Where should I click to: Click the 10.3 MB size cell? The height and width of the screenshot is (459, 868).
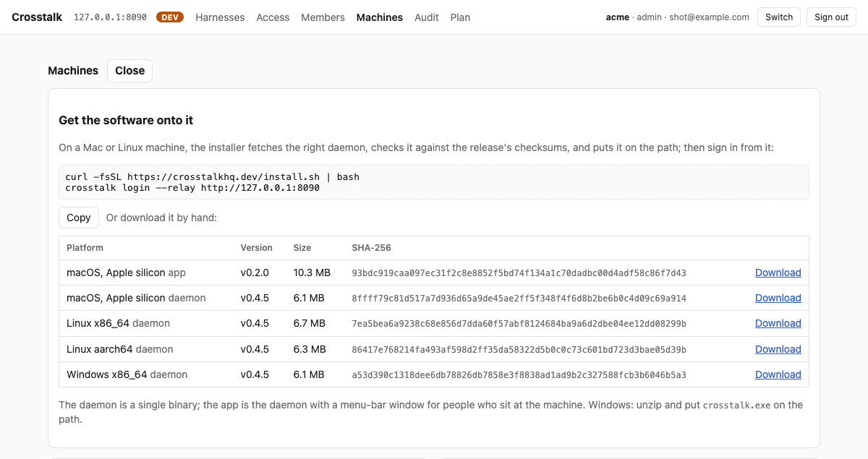(x=312, y=273)
